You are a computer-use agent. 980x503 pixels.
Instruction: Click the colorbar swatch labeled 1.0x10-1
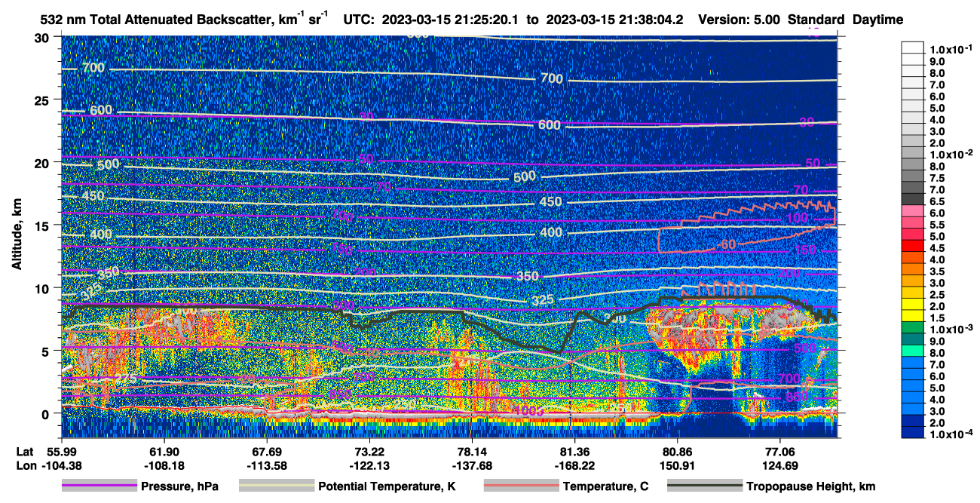point(913,47)
